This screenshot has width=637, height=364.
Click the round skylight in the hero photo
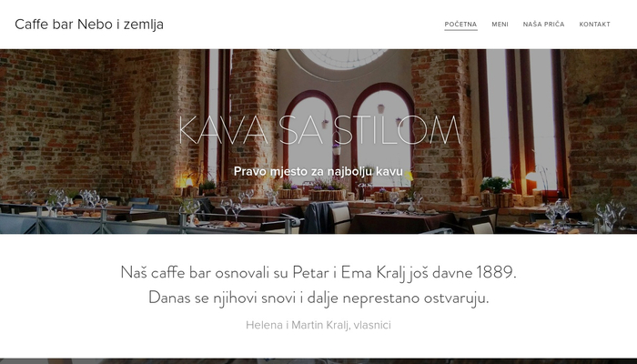[344, 58]
